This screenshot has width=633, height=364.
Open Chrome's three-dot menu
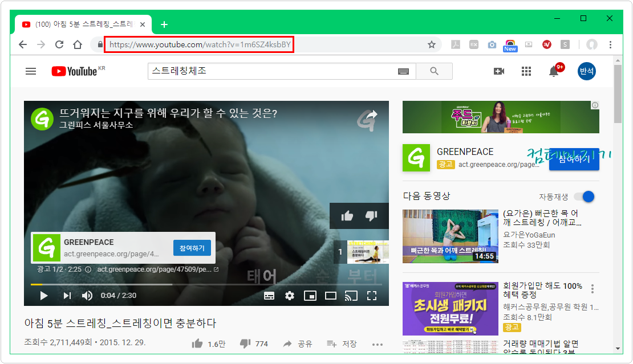[610, 44]
